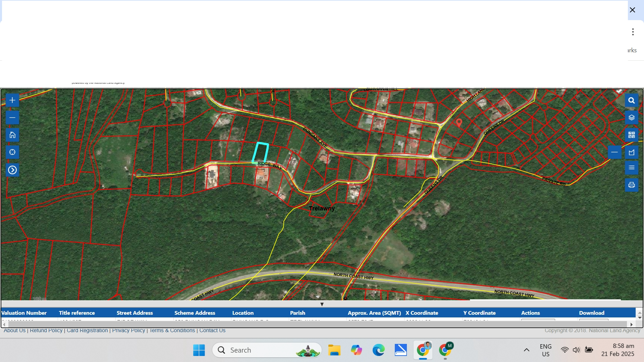Open the measurement tool icon
The height and width of the screenshot is (362, 644).
tap(632, 152)
